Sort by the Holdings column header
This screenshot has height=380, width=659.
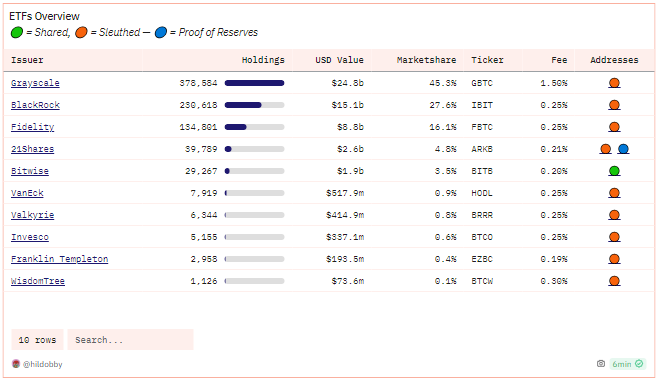(263, 60)
